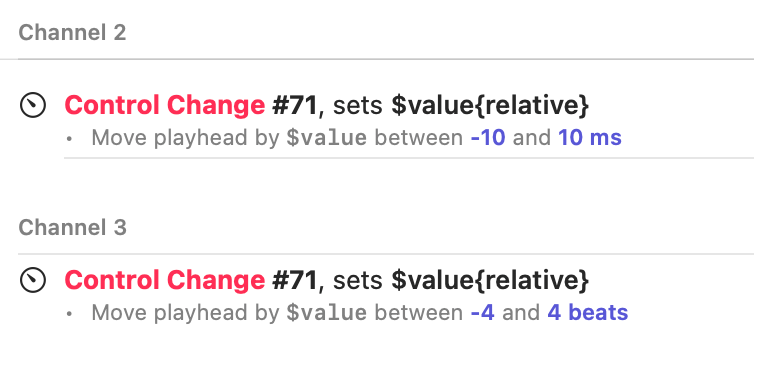Select the Channel 2 Control Change label
Image resolution: width=778 pixels, height=384 pixels.
pos(165,105)
